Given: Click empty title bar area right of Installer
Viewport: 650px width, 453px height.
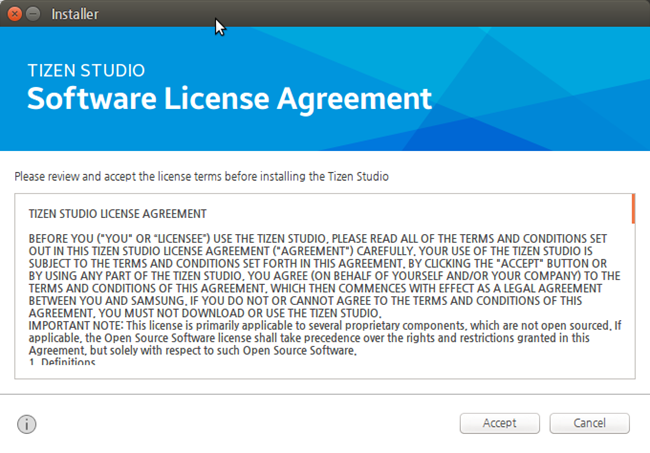Looking at the screenshot, I should (400, 14).
